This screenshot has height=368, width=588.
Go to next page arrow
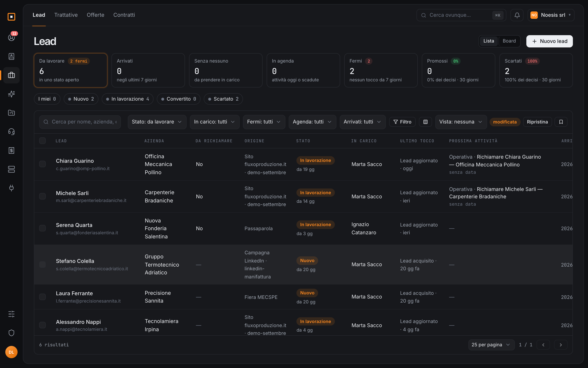tap(561, 345)
